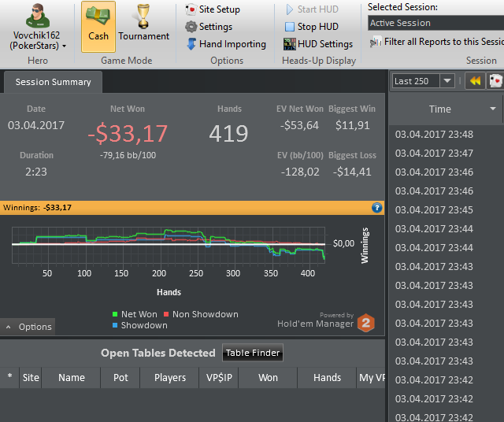Click the Biggest Loss value -$14,41
Viewport: 504px width, 422px height.
tap(352, 172)
